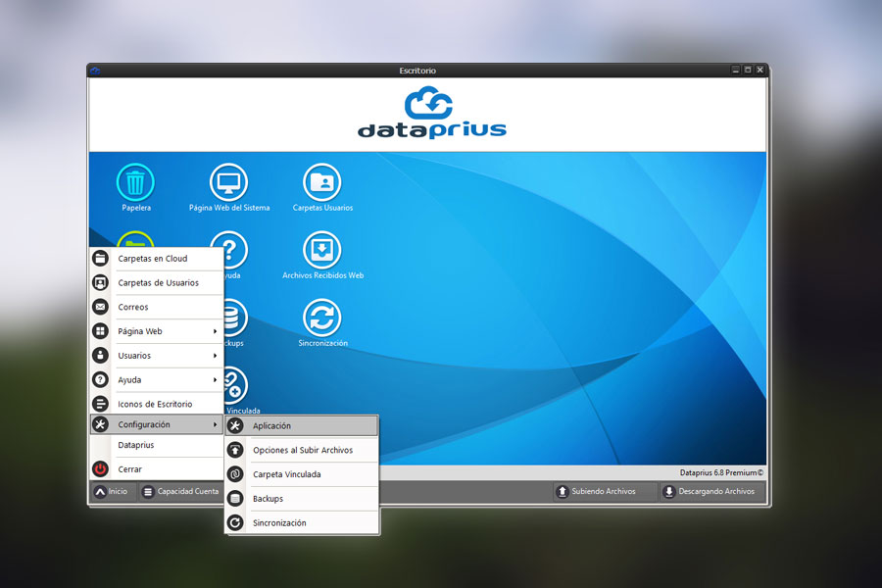Click the Carpetas de Usuarios menu icon
The height and width of the screenshot is (588, 882).
(x=100, y=282)
